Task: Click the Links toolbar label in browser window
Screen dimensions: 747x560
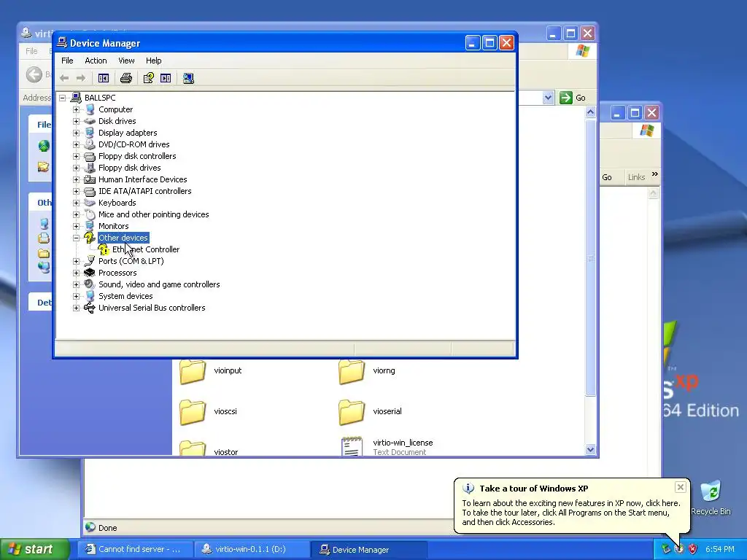Action: pos(636,177)
